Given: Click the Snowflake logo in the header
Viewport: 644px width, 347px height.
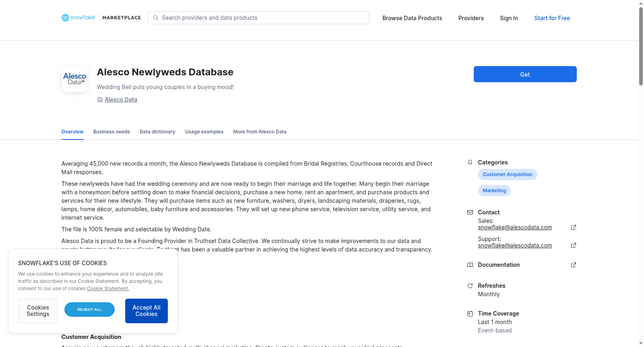Looking at the screenshot, I should coord(78,18).
